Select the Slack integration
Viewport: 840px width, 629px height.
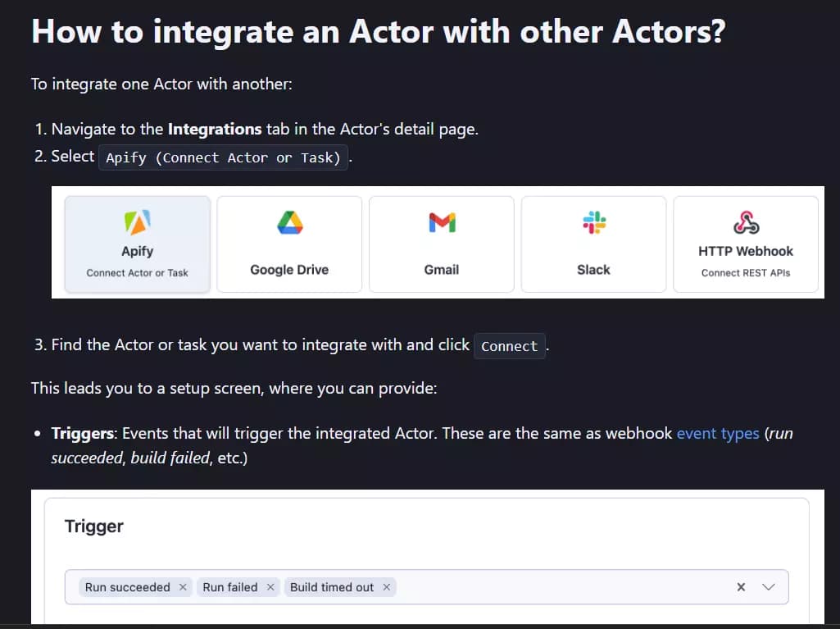[593, 244]
